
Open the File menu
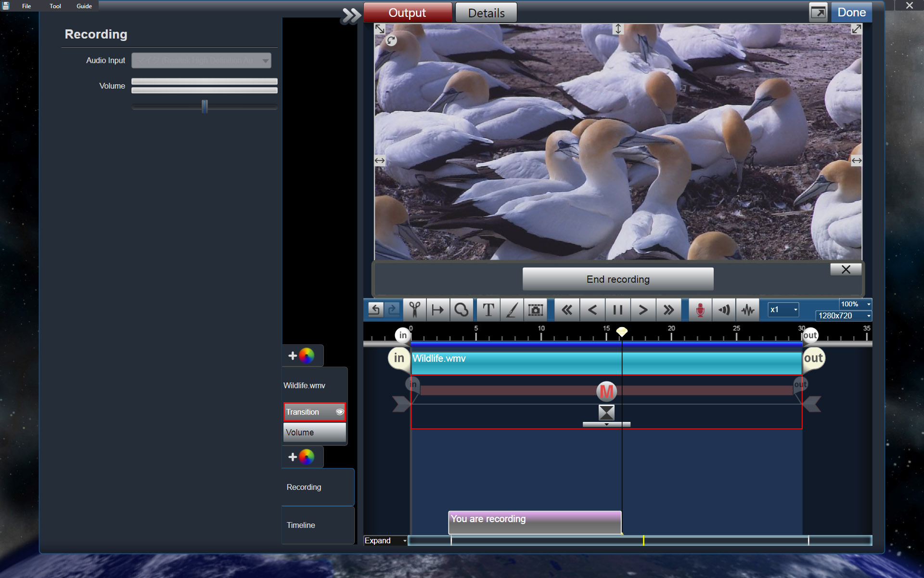coord(26,6)
